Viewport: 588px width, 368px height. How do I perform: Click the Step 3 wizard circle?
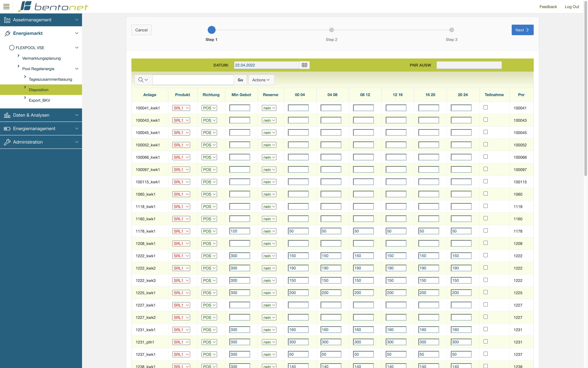451,30
